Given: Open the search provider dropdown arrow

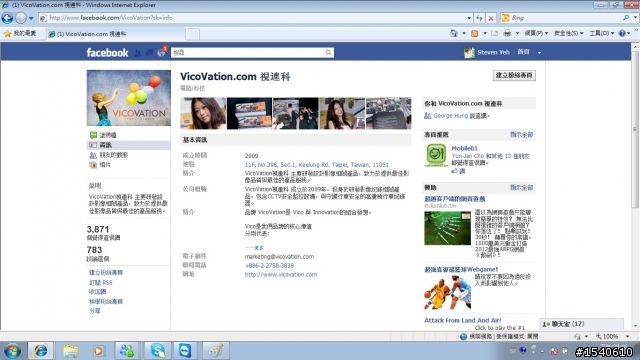Looking at the screenshot, I should coord(635,18).
